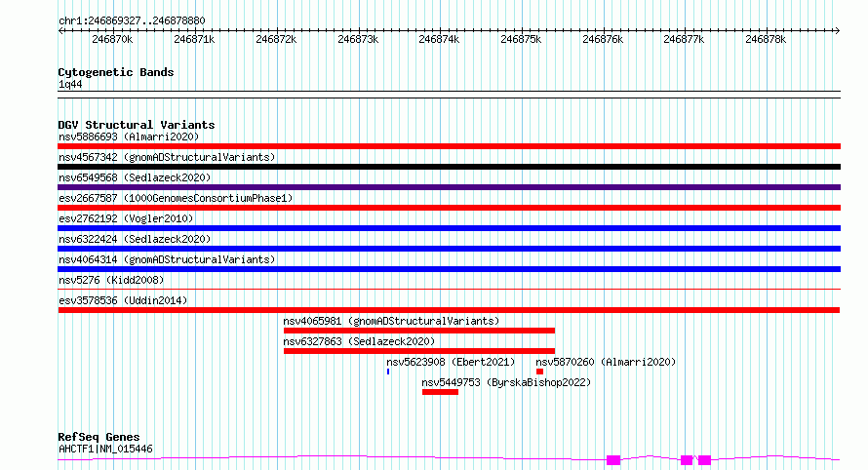Viewport: 868px width, 470px height.
Task: Open variant nsv5623908 (Ebert2021) label
Action: (x=451, y=362)
